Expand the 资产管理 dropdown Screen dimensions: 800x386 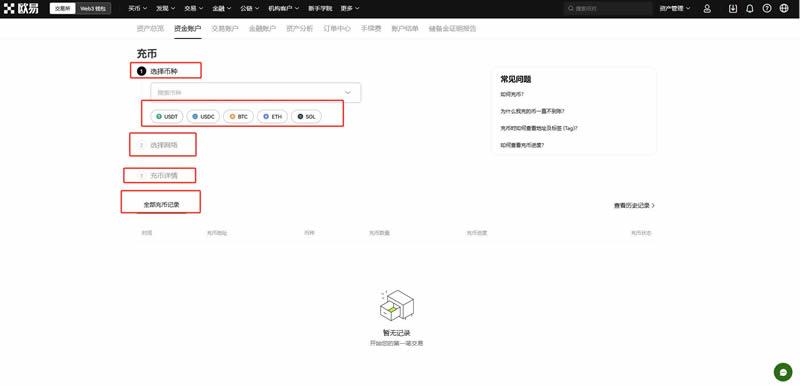(x=675, y=9)
